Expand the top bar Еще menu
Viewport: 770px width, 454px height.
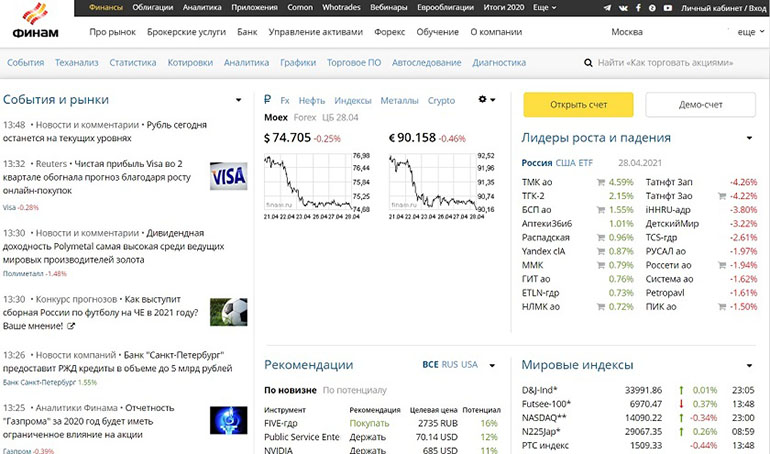pyautogui.click(x=545, y=8)
